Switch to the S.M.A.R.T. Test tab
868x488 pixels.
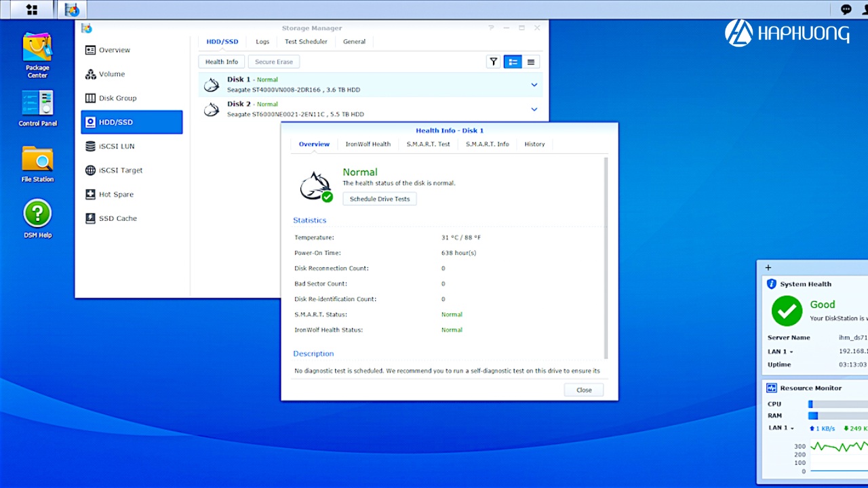[x=429, y=144]
